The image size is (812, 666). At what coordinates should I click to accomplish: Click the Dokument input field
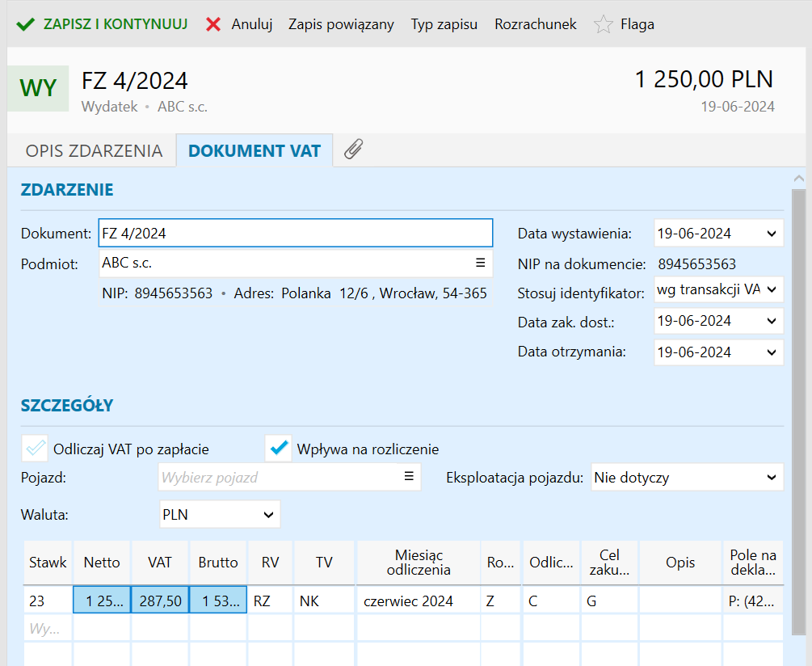coord(295,233)
